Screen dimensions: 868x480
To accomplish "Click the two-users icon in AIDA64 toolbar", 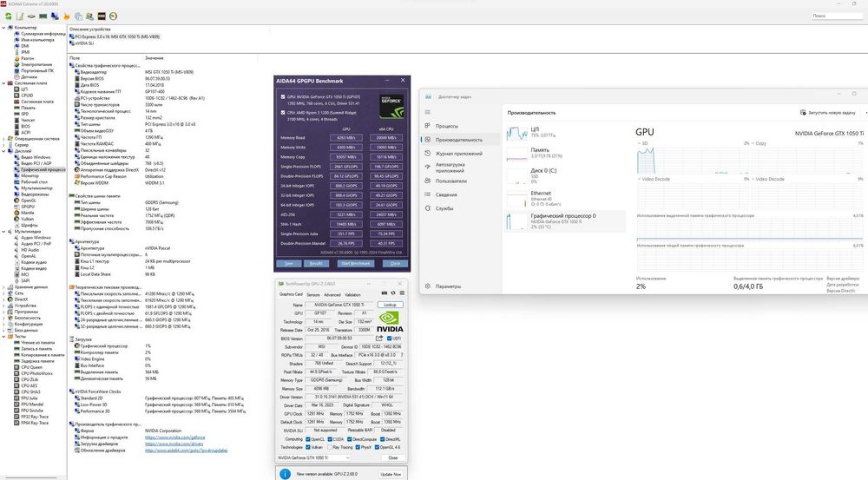I will [89, 16].
